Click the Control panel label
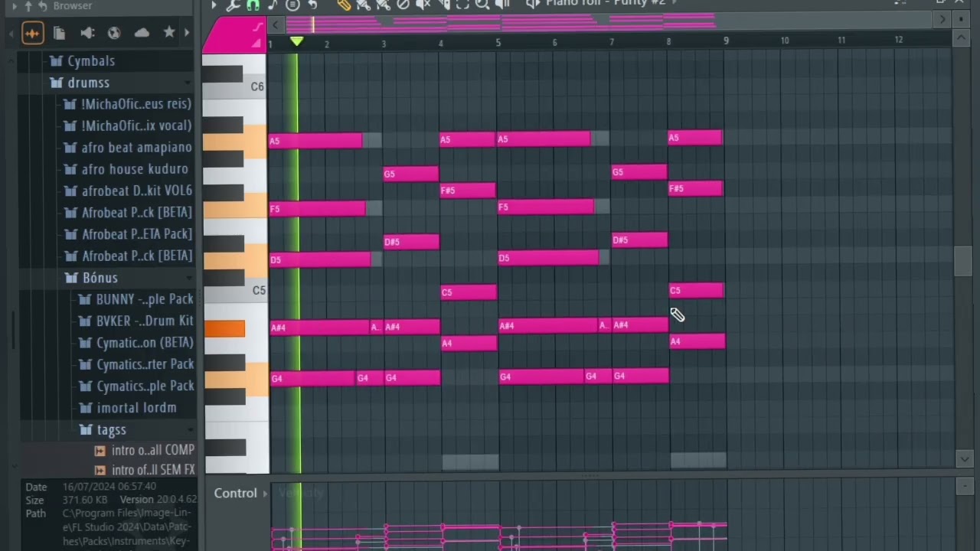 tap(235, 494)
